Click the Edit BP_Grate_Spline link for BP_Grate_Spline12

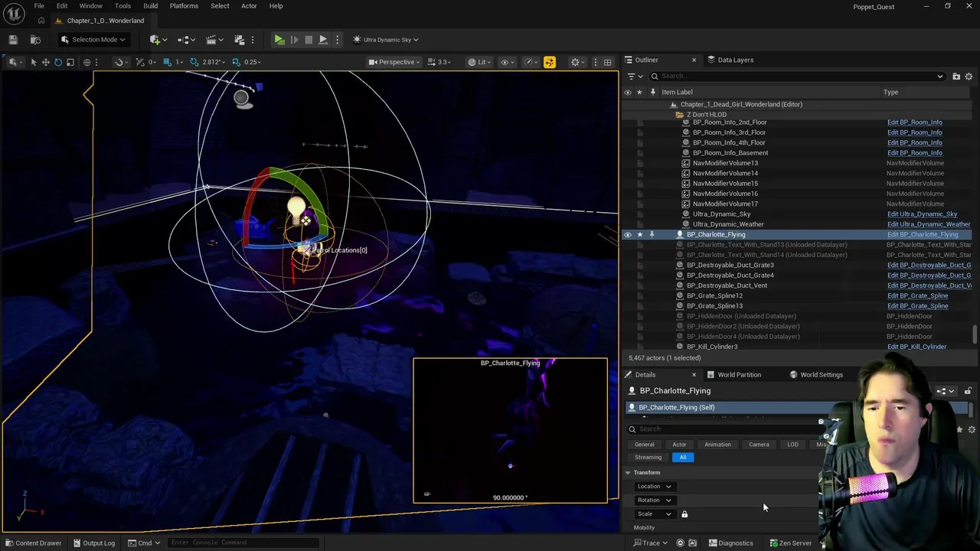(x=917, y=296)
